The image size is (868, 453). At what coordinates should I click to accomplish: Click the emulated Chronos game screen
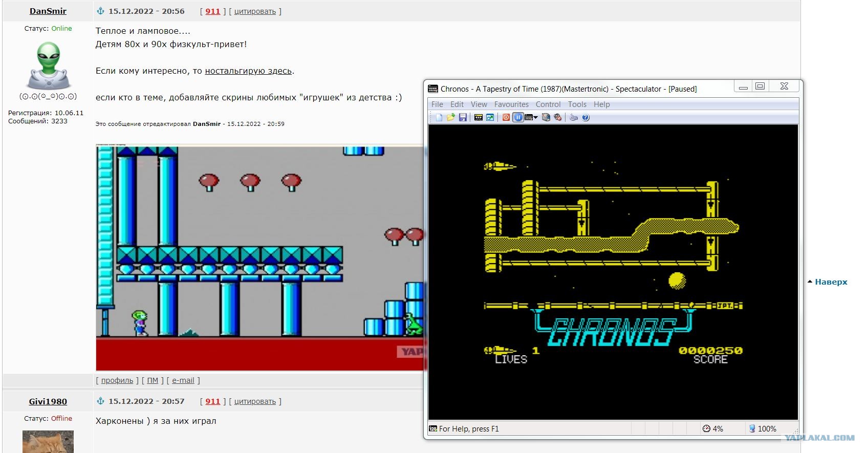[x=613, y=272]
